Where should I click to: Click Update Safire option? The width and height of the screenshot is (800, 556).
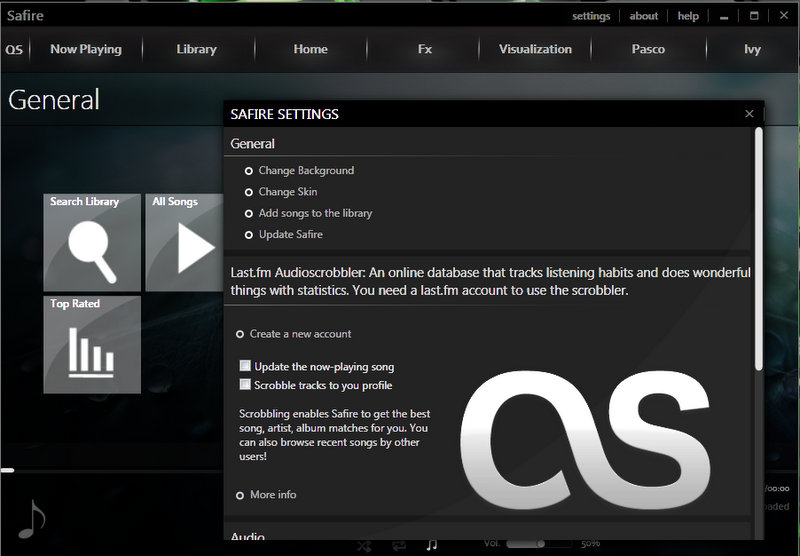284,235
